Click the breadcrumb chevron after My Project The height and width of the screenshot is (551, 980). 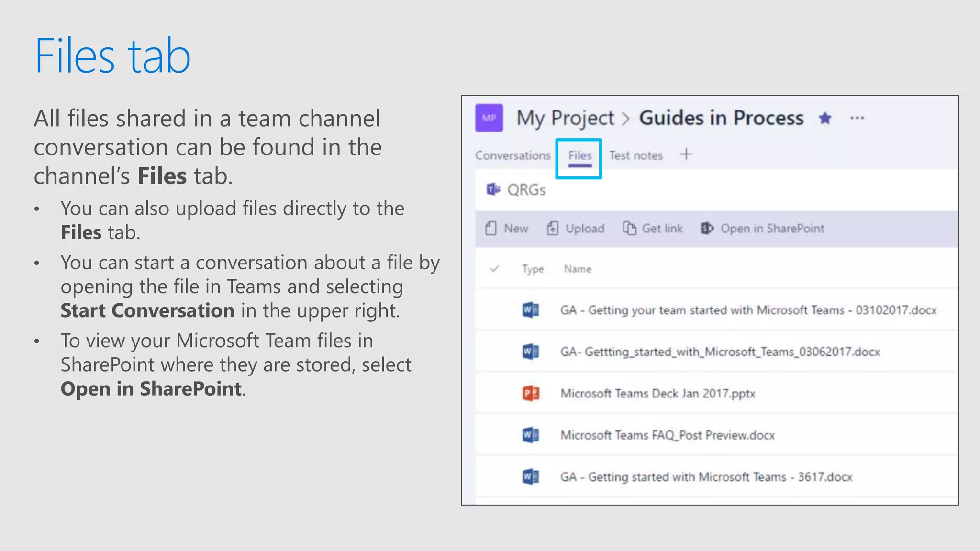(x=626, y=119)
